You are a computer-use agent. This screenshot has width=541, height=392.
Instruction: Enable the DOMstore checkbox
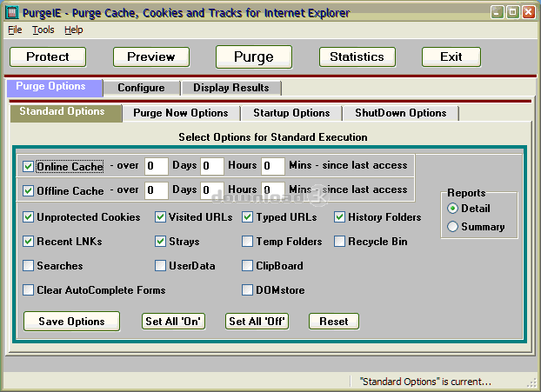pos(247,290)
